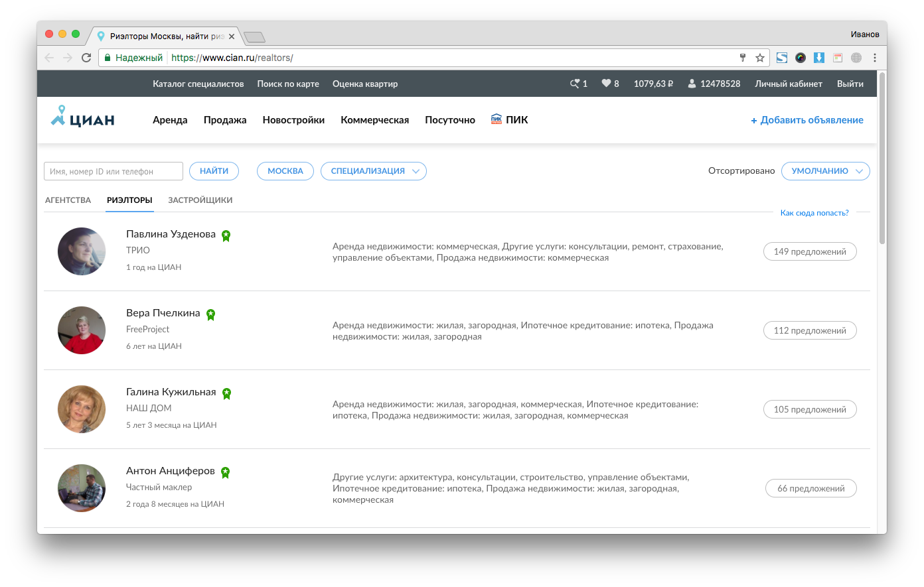Viewport: 924px width, 587px height.
Task: Click the name Павлина Узденова
Action: [171, 234]
